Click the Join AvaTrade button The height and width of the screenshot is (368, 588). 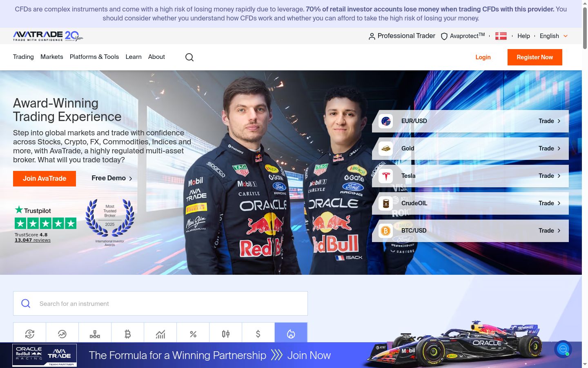click(45, 179)
